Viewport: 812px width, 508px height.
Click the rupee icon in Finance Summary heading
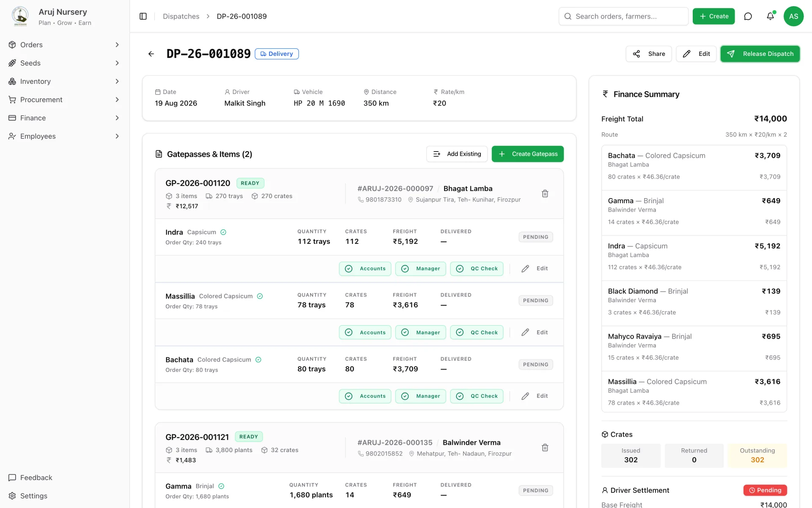coord(605,94)
